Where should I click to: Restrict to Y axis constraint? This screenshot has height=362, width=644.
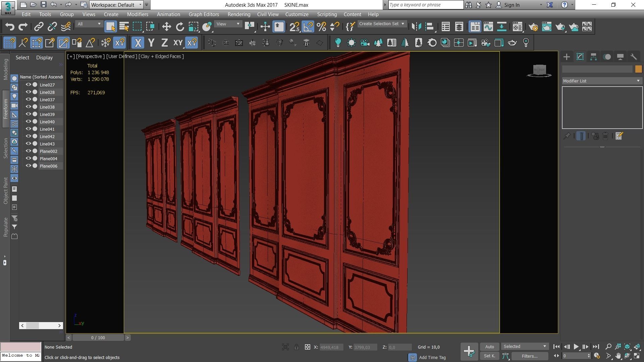[151, 43]
